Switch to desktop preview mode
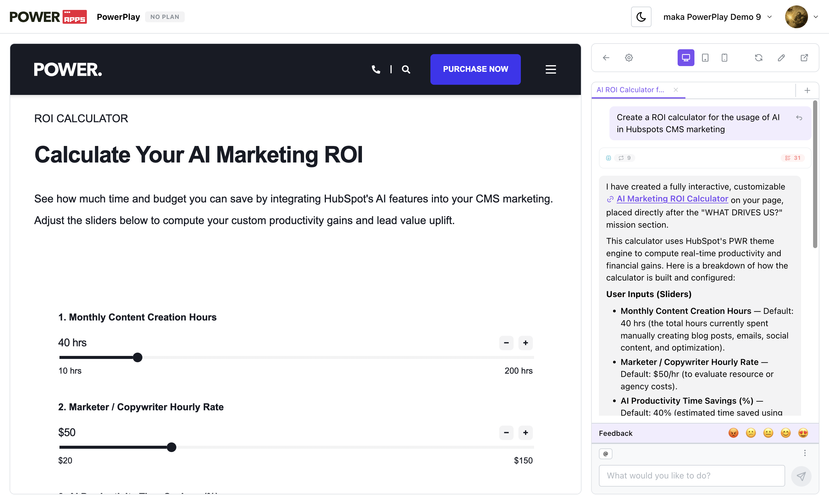The width and height of the screenshot is (829, 504). 686,58
